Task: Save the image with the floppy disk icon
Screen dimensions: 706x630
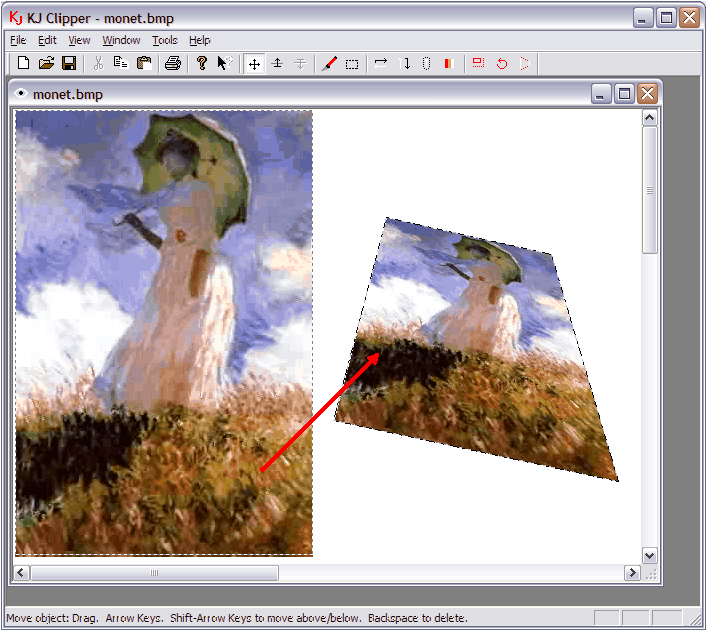Action: pyautogui.click(x=69, y=63)
